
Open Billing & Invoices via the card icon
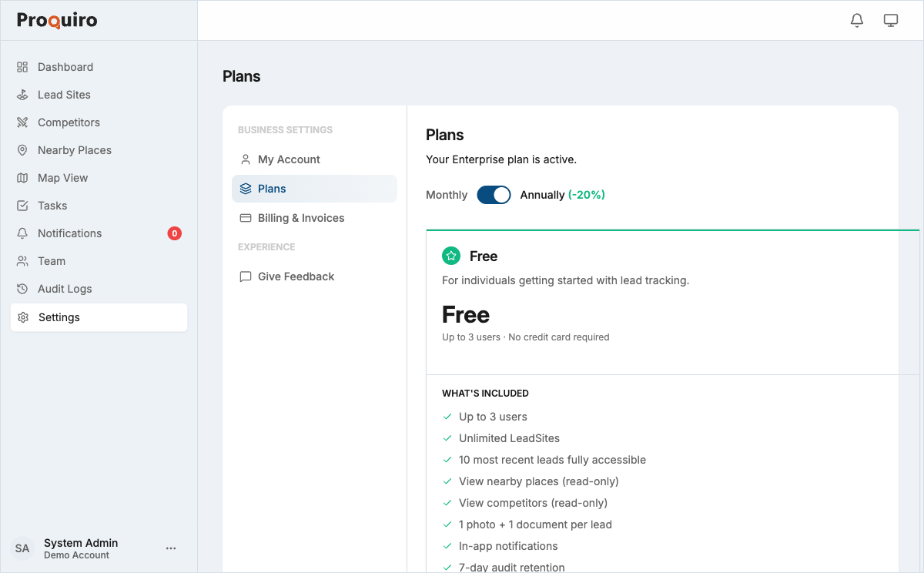click(245, 217)
